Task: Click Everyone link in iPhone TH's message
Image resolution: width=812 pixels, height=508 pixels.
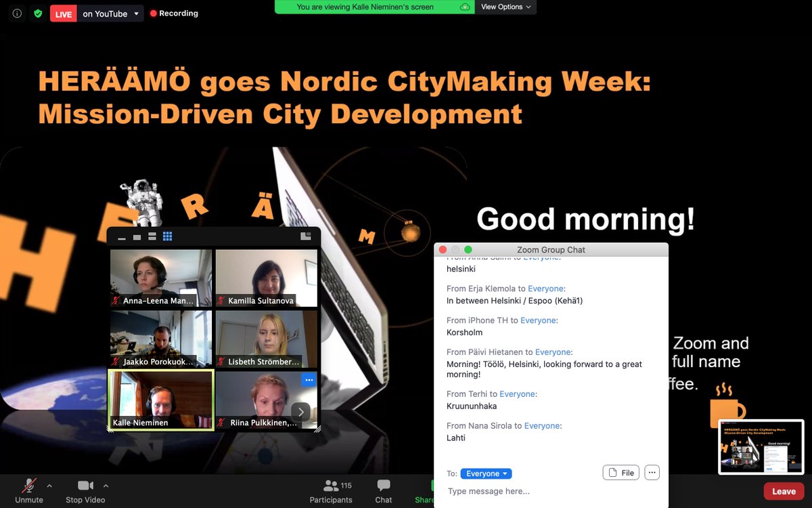Action: pos(539,320)
